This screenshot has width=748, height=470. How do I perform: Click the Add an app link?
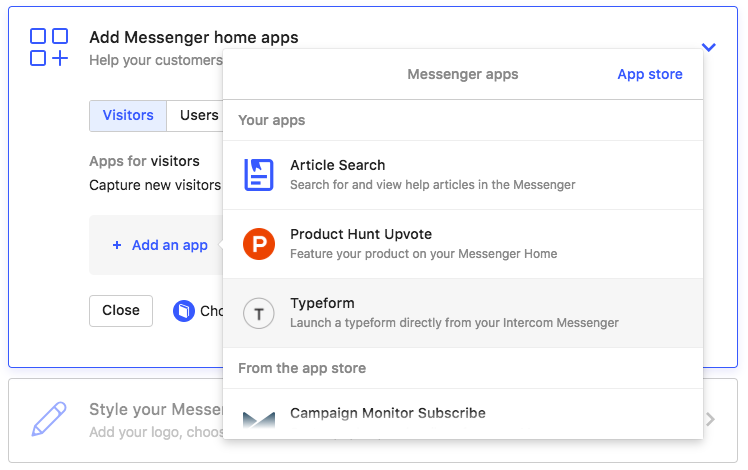[170, 245]
